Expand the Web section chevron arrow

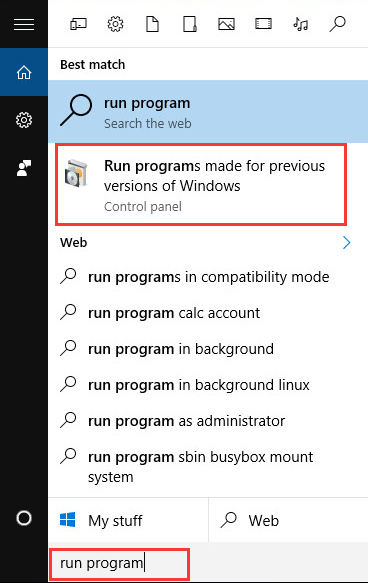[x=346, y=243]
